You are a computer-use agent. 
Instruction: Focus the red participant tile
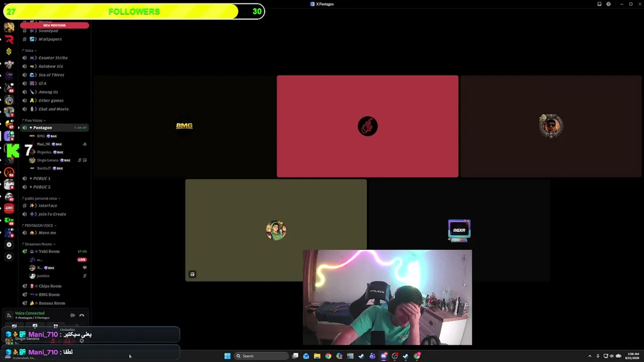tap(367, 126)
